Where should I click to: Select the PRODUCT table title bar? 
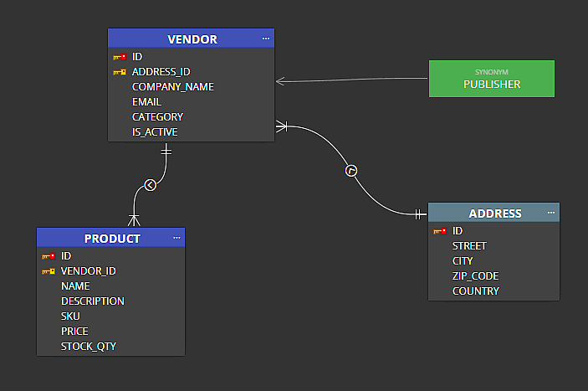coord(111,239)
